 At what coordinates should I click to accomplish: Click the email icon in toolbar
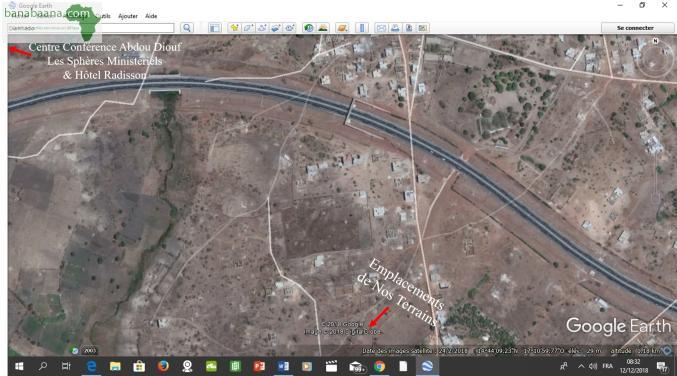(x=381, y=28)
